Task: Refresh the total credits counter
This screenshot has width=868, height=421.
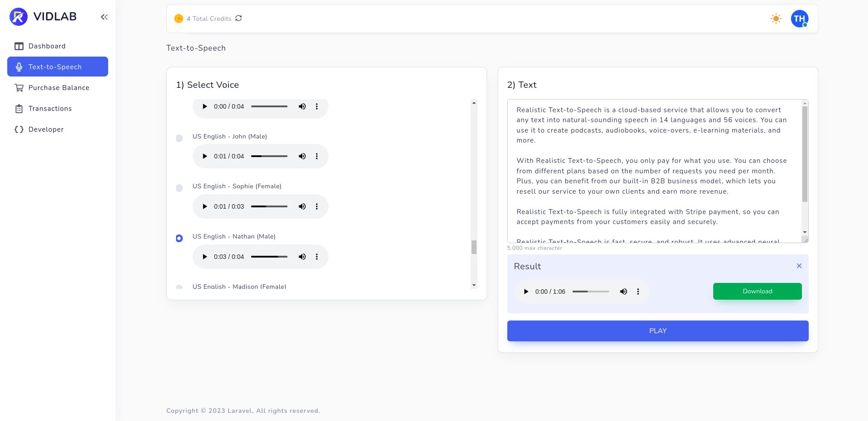Action: click(238, 19)
